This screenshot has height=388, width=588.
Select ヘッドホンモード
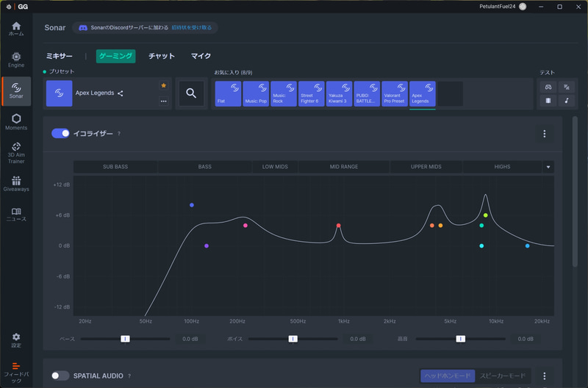(448, 376)
